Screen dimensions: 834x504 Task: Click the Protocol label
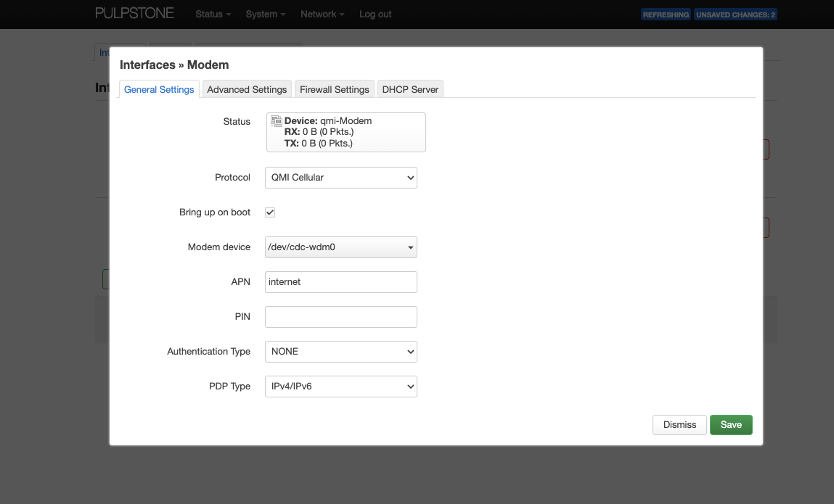pyautogui.click(x=232, y=178)
